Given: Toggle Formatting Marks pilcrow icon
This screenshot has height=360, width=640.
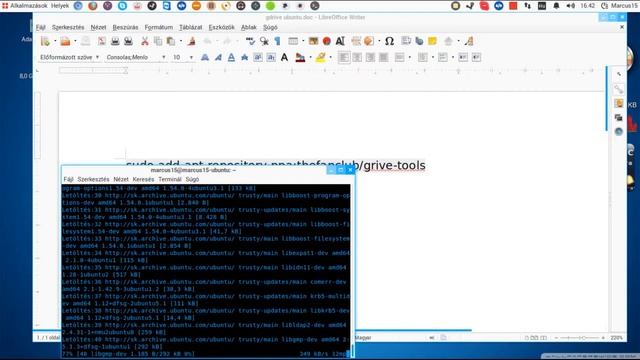Looking at the screenshot, I should pos(277,41).
